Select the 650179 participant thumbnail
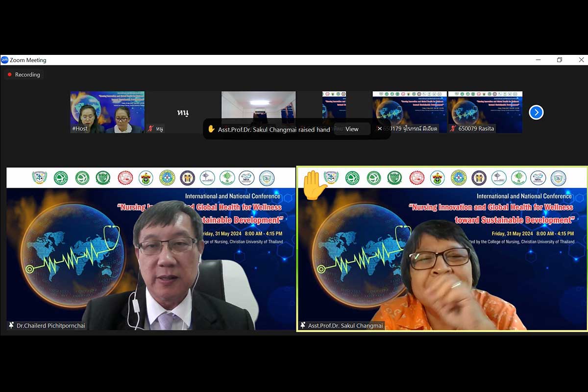The image size is (588, 392). click(410, 108)
